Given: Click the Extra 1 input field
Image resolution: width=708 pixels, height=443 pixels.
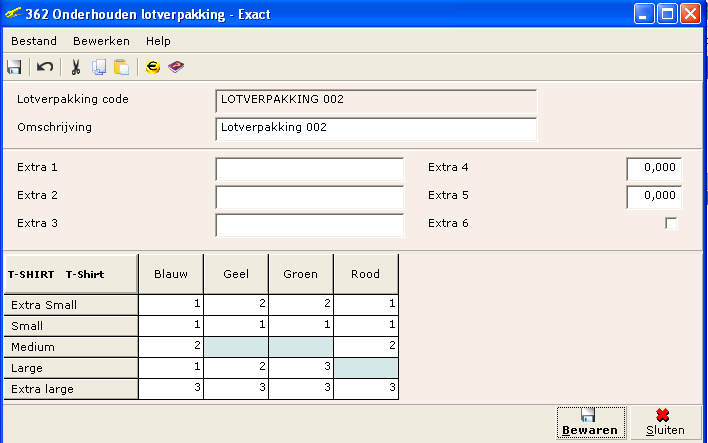Looking at the screenshot, I should click(x=309, y=168).
